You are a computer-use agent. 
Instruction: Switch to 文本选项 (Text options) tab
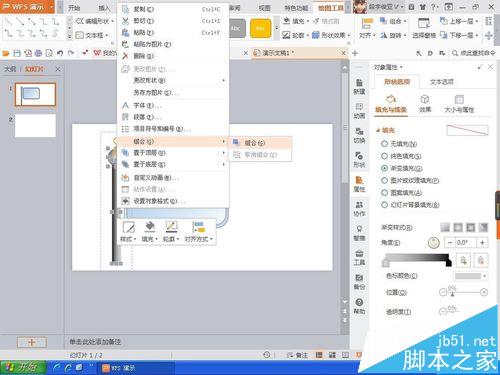click(442, 82)
